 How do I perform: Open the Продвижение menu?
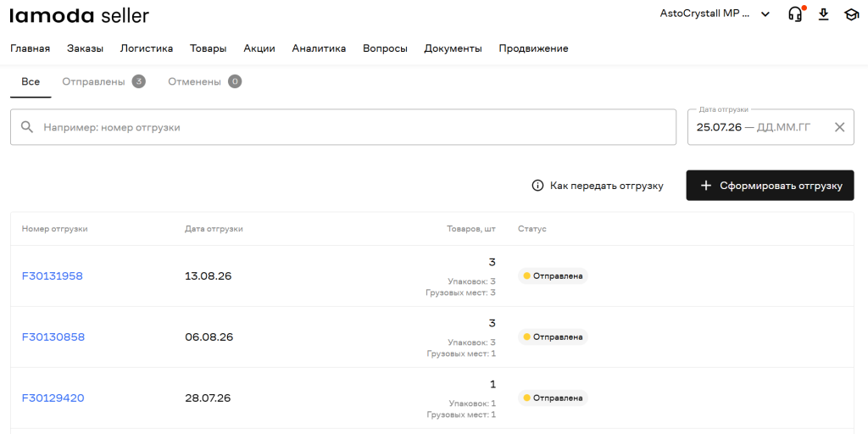click(x=533, y=48)
